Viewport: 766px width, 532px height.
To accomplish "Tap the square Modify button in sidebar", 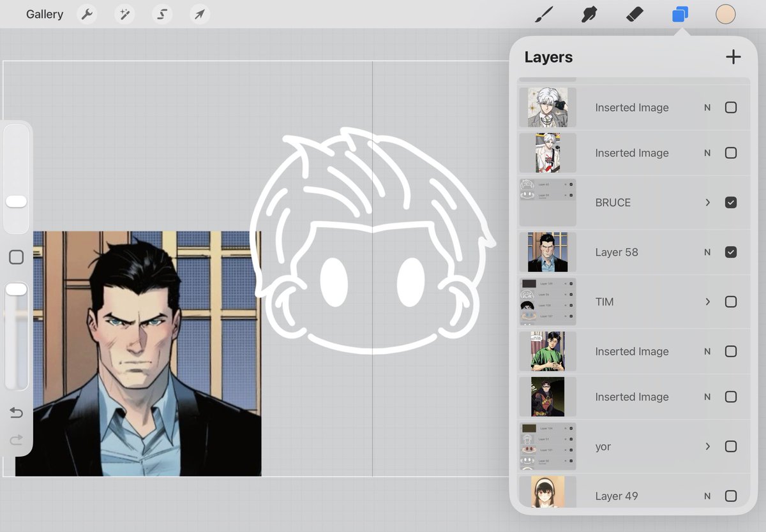I will (17, 257).
